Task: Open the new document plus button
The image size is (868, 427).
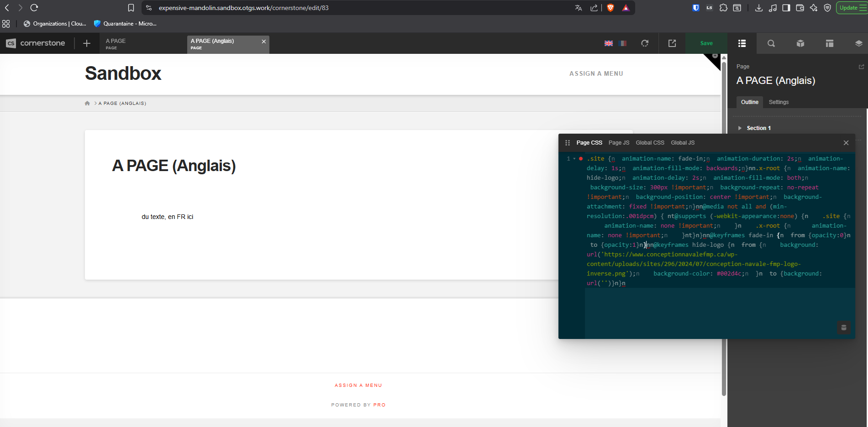Action: click(x=87, y=43)
